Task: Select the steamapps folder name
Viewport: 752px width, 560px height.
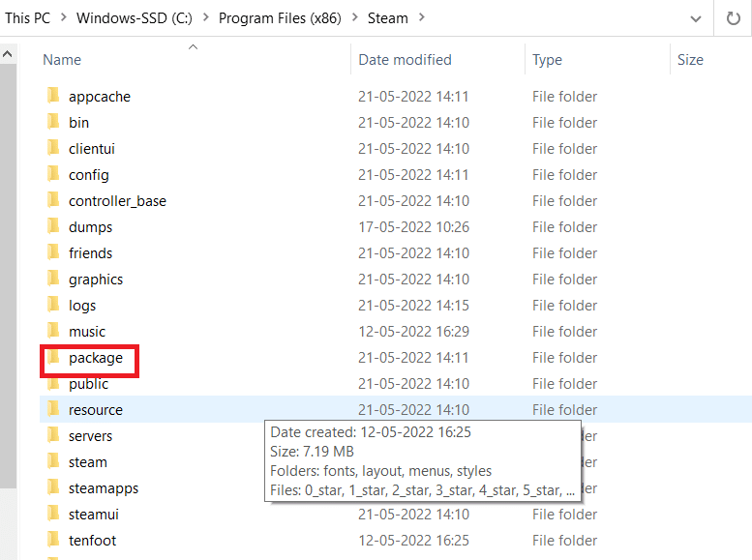Action: 104,488
